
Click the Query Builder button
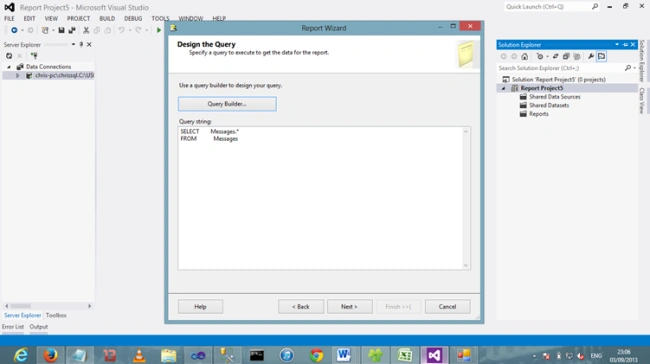click(227, 104)
